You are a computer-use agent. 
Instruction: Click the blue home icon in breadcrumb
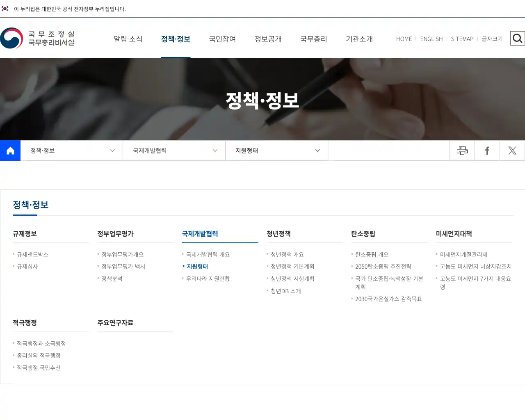(10, 151)
